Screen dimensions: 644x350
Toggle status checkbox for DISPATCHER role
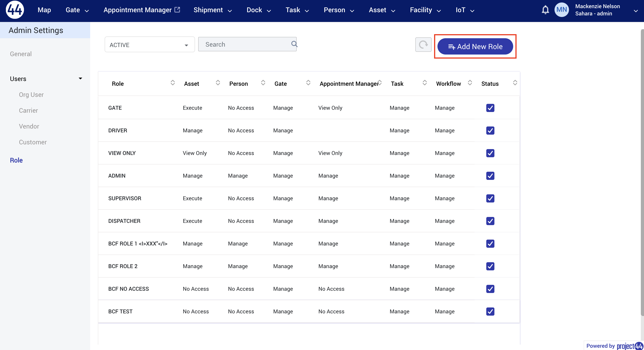(490, 221)
